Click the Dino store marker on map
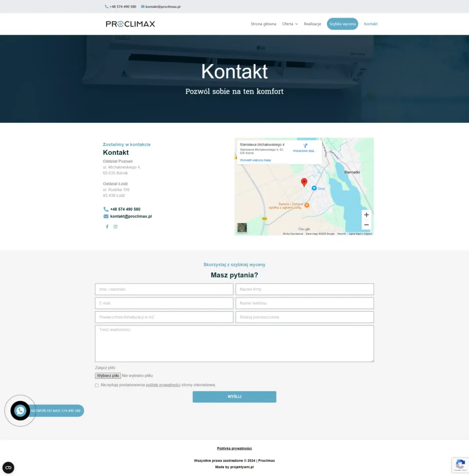The image size is (469, 476). click(x=314, y=189)
